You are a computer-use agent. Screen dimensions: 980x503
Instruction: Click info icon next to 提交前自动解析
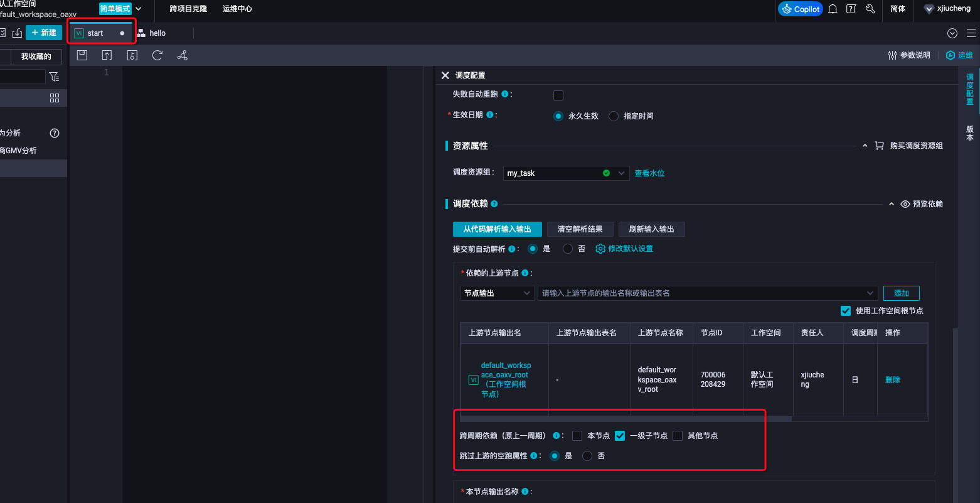click(x=511, y=249)
